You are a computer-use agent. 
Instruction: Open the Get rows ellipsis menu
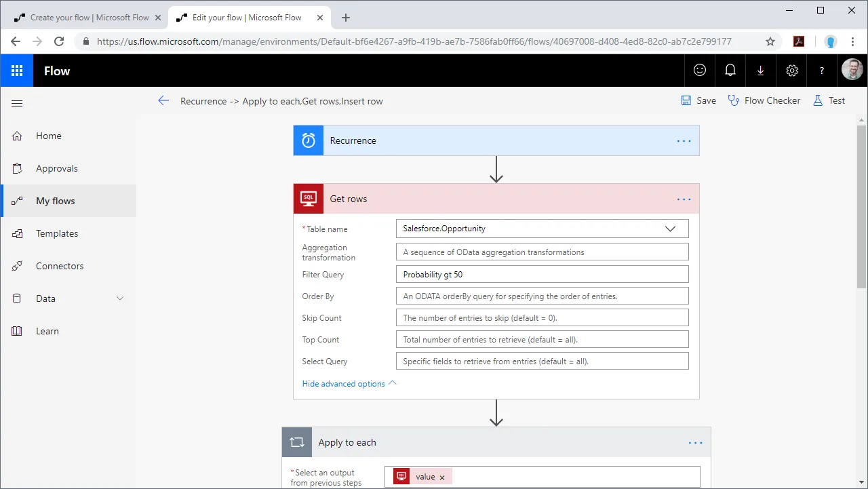coord(683,199)
